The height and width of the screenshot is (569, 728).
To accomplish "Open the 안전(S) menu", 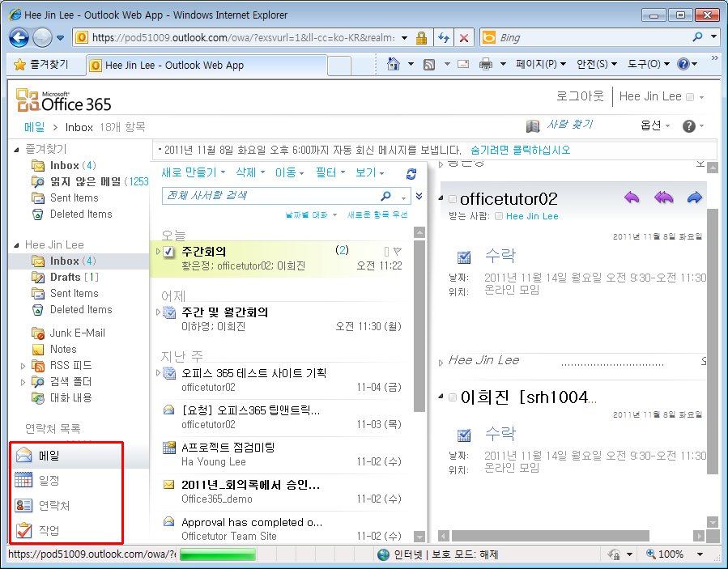I will pyautogui.click(x=597, y=64).
